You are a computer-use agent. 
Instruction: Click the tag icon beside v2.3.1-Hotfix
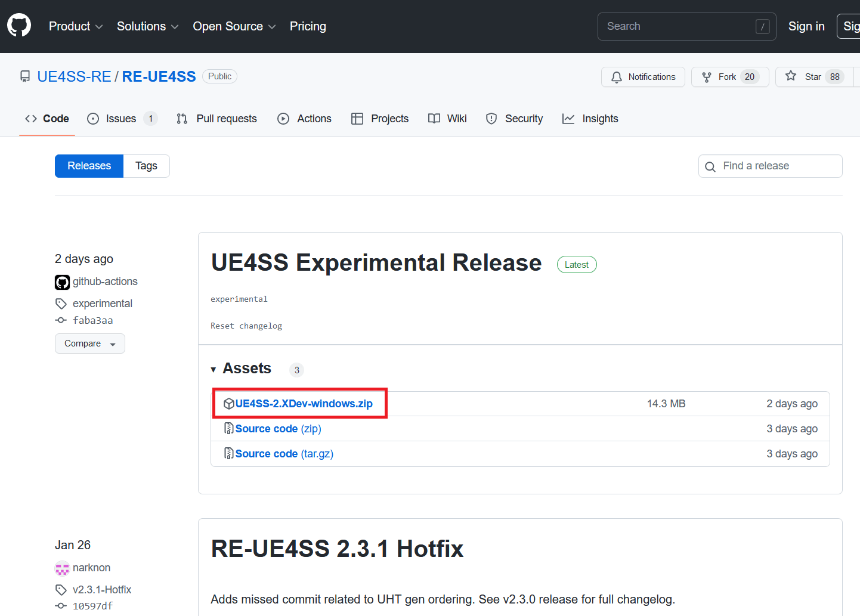[x=61, y=590]
